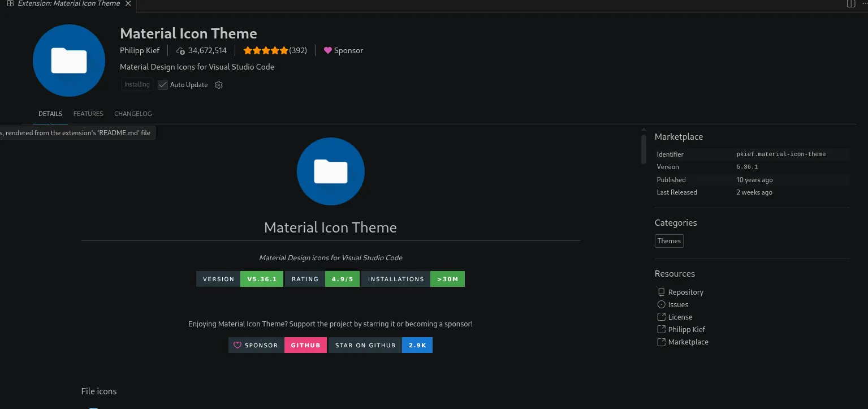Image resolution: width=868 pixels, height=409 pixels.
Task: Select the Extension: Material Icon Theme editor tab
Action: (68, 4)
